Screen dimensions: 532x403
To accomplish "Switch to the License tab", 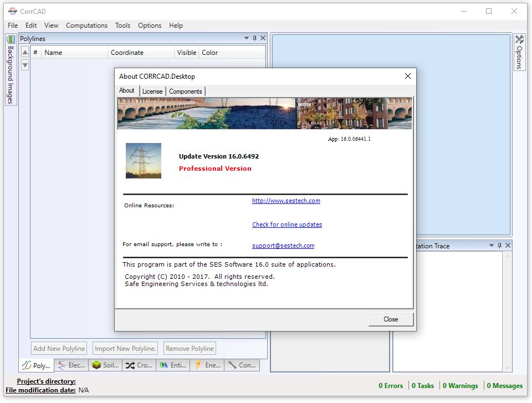I will coord(152,91).
